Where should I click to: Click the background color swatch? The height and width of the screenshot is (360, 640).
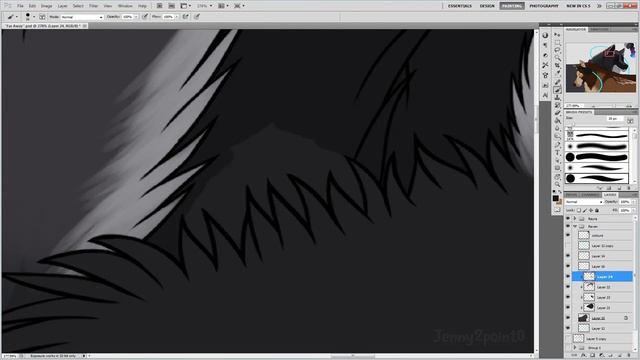point(560,202)
